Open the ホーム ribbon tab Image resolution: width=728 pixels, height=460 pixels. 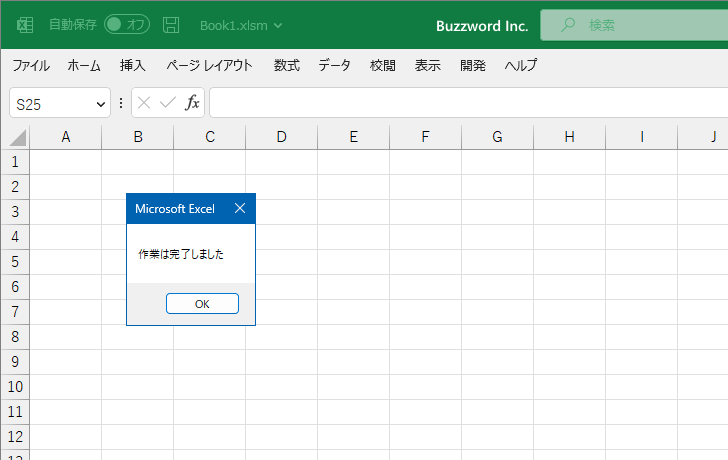click(84, 65)
